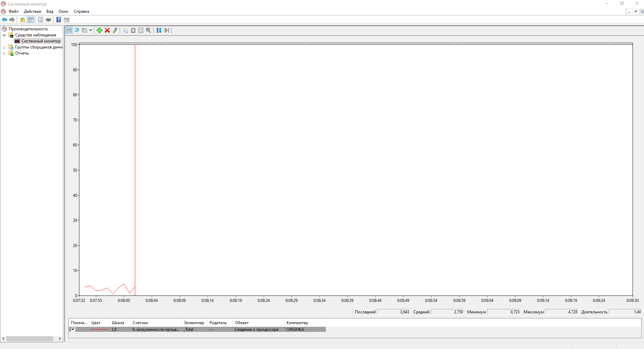Select % загруженности процессора counter row
Viewport: 644px width, 349px height.
[x=197, y=329]
